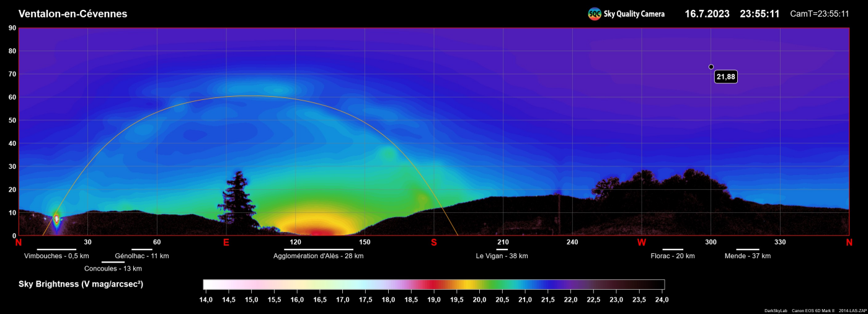Click the Florac - 20 km label
The height and width of the screenshot is (314, 868).
click(672, 256)
